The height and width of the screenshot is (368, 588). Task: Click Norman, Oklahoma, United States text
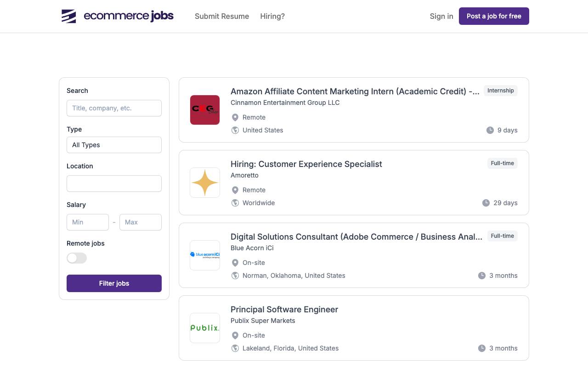(x=294, y=276)
